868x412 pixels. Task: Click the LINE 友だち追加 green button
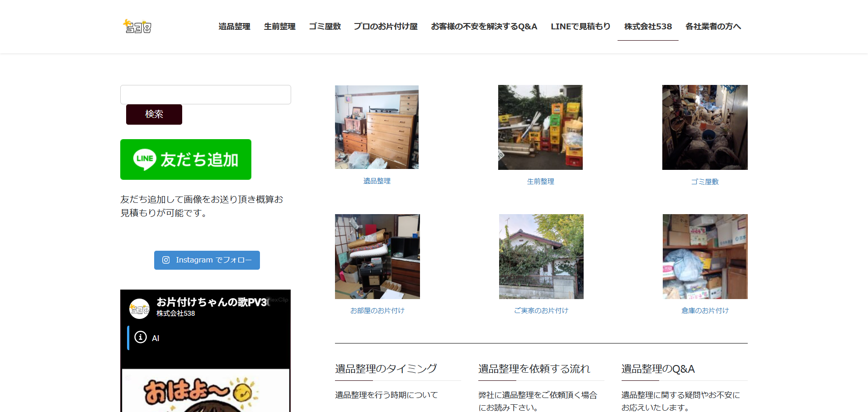(x=186, y=159)
